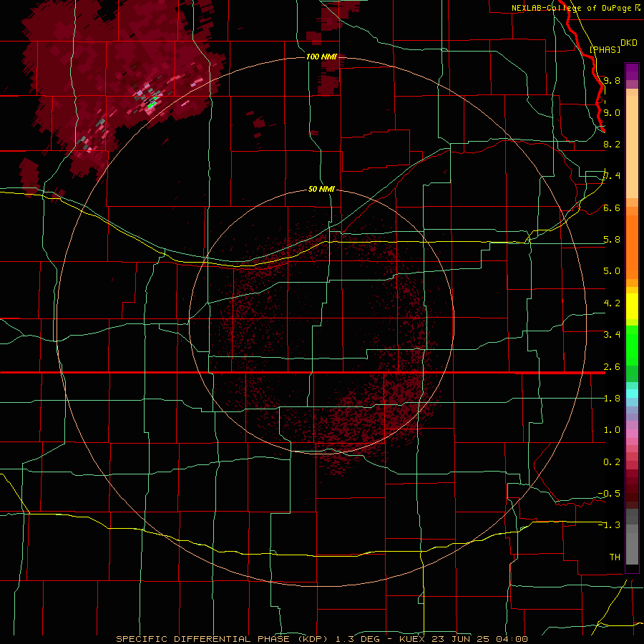
Task: Pick the yellow segment of the color scale
Action: 632,306
